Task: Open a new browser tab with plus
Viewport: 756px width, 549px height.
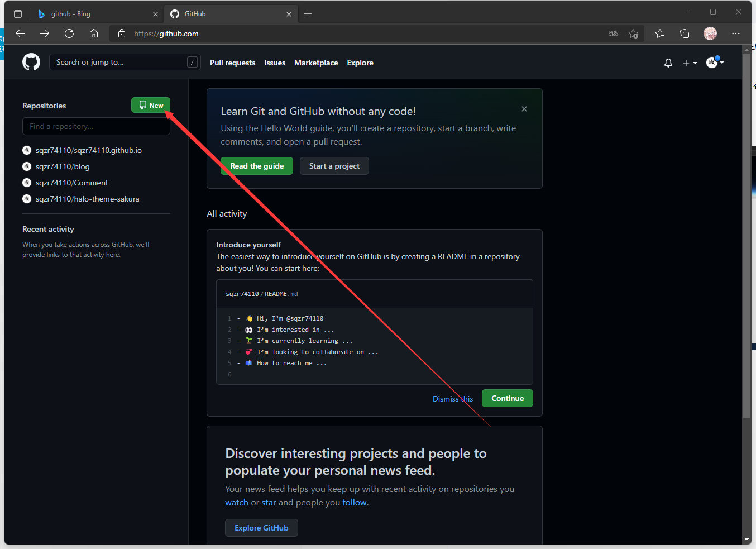Action: coord(308,14)
